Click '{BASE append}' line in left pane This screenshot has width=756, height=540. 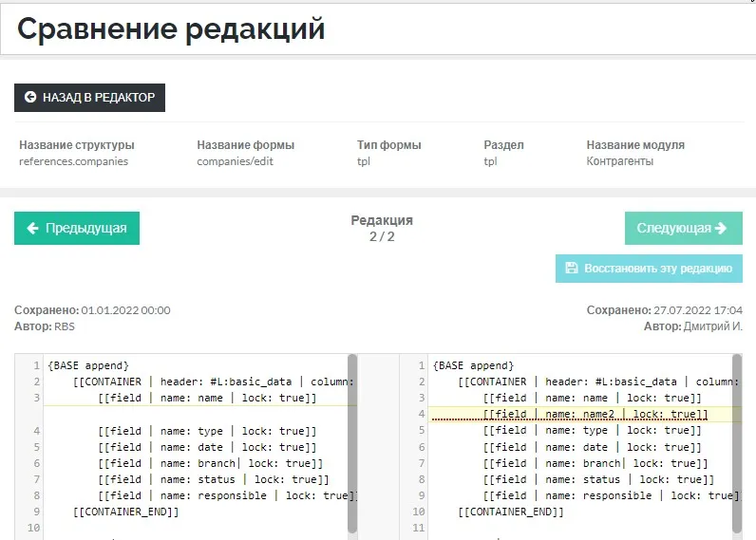(87, 365)
